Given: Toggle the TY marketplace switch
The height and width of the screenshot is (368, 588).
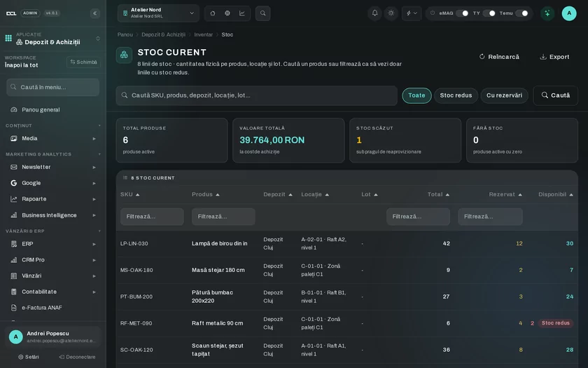Looking at the screenshot, I should 489,13.
